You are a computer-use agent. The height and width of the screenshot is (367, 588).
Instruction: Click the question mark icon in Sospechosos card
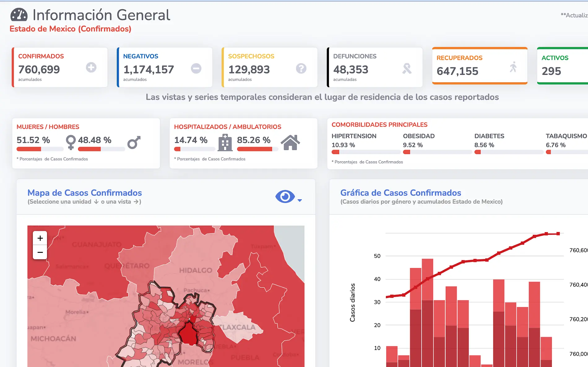301,68
